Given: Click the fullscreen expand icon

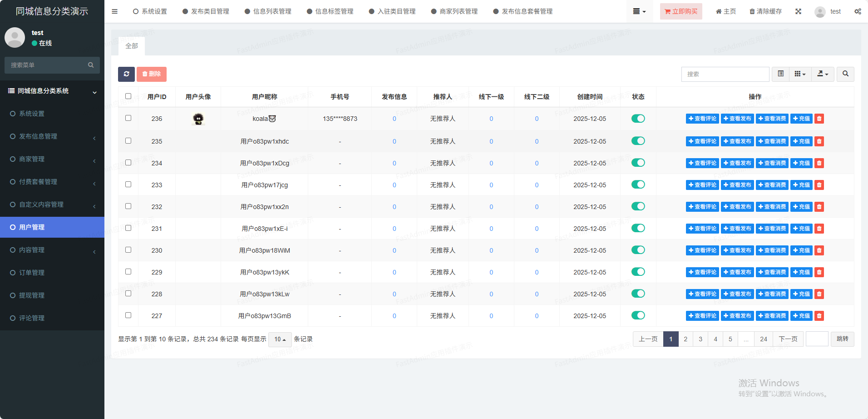Looking at the screenshot, I should 798,11.
